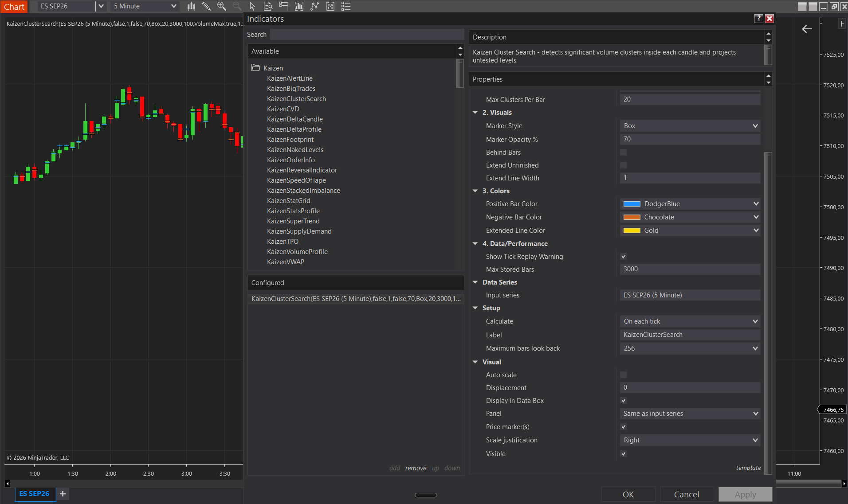
Task: Open the bar type chart style icon
Action: [191, 6]
